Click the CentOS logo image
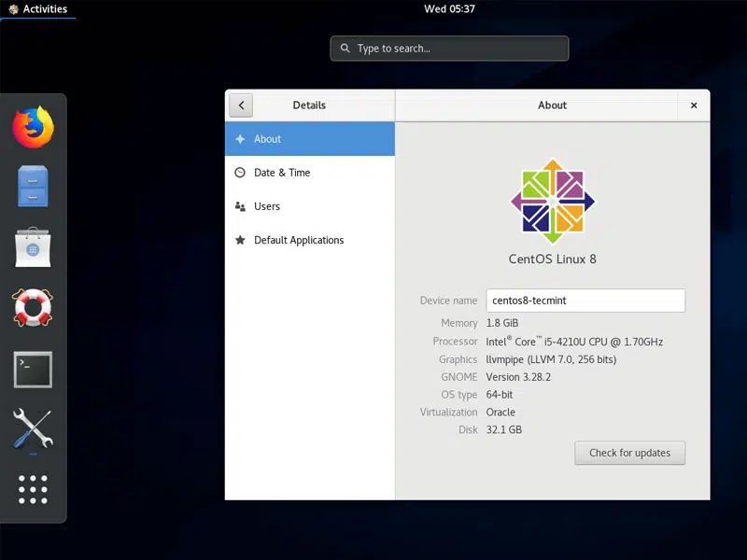Viewport: 747px width, 560px height. point(552,201)
